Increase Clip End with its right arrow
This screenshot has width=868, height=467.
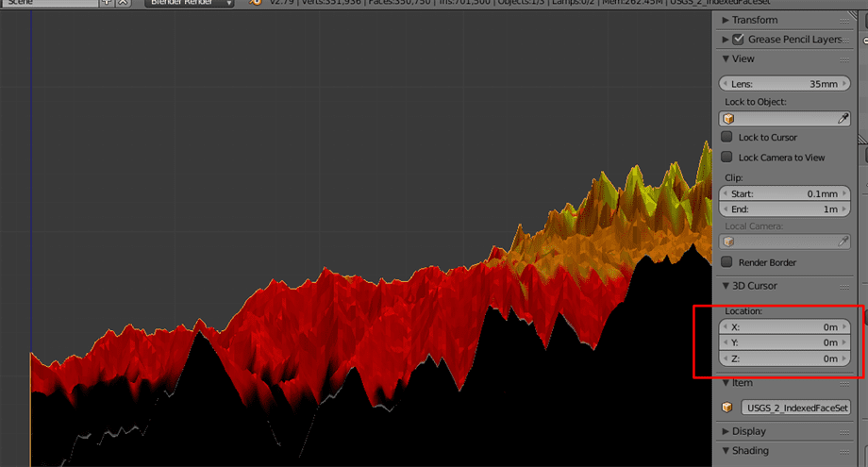[844, 209]
